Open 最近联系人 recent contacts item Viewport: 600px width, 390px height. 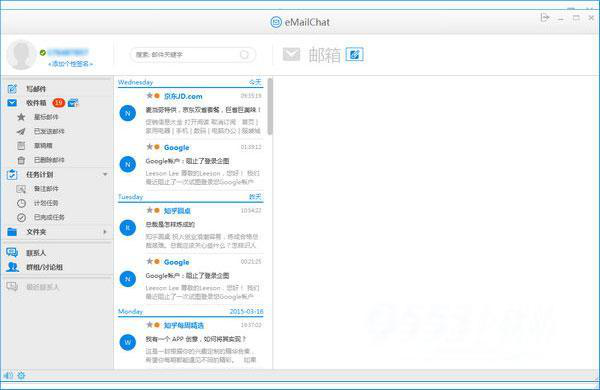(34, 287)
